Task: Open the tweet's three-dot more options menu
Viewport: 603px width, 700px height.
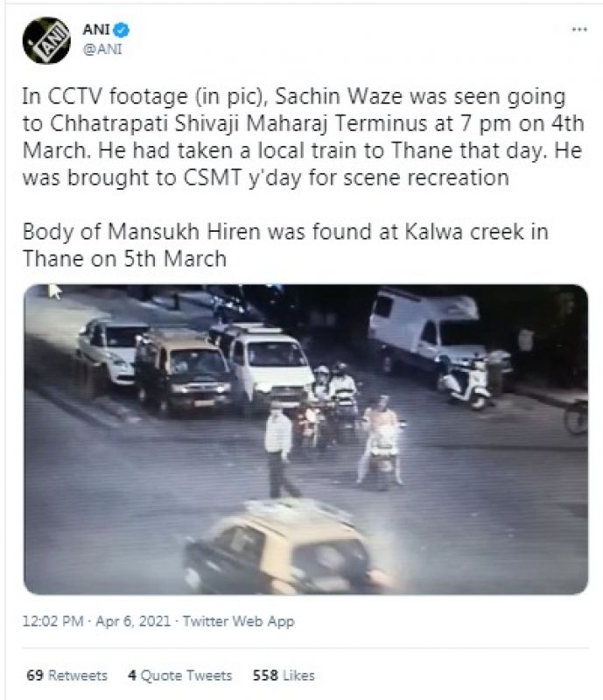Action: click(x=579, y=29)
